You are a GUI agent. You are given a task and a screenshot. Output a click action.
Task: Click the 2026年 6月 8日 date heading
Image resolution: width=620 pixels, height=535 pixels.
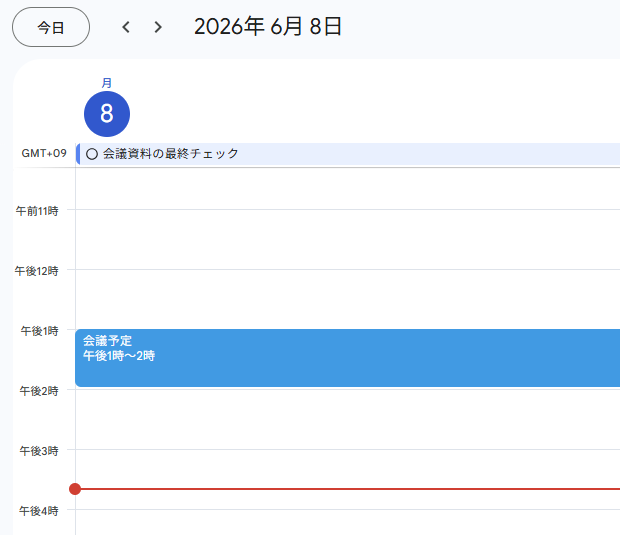pyautogui.click(x=268, y=27)
